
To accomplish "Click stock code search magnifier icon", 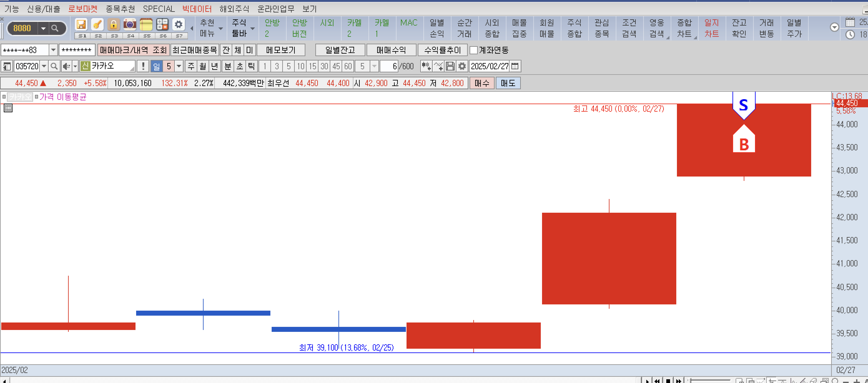I will (54, 66).
